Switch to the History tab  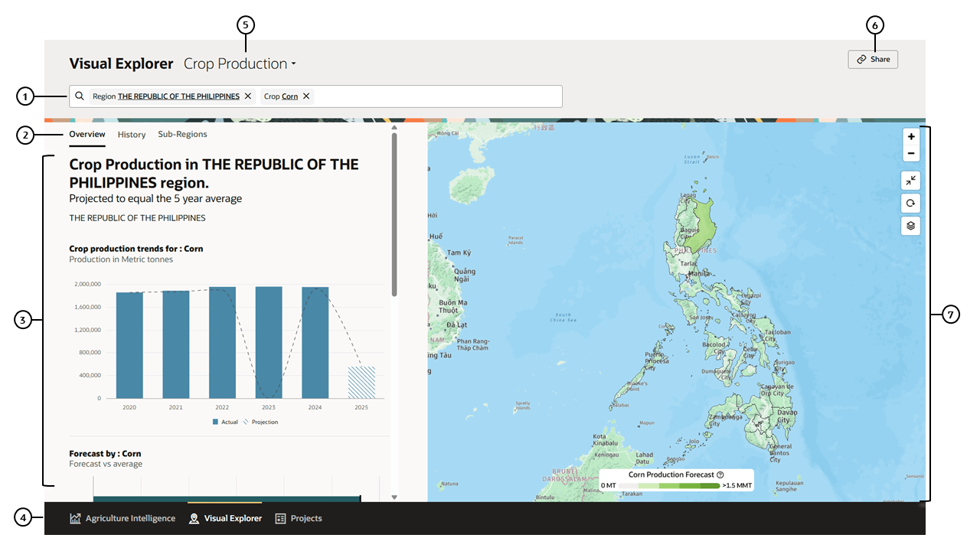point(131,134)
